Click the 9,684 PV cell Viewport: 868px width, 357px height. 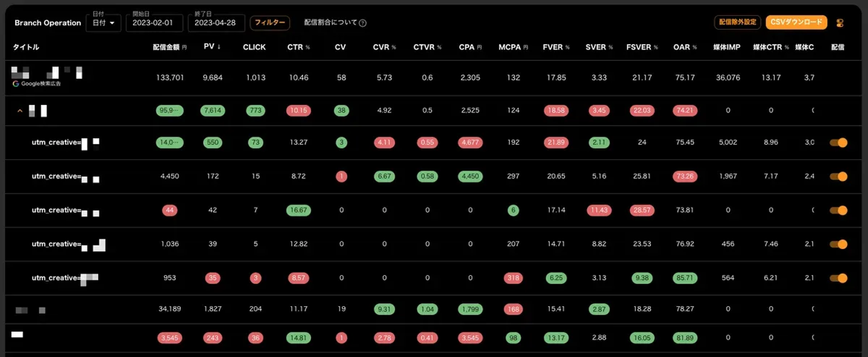point(213,78)
